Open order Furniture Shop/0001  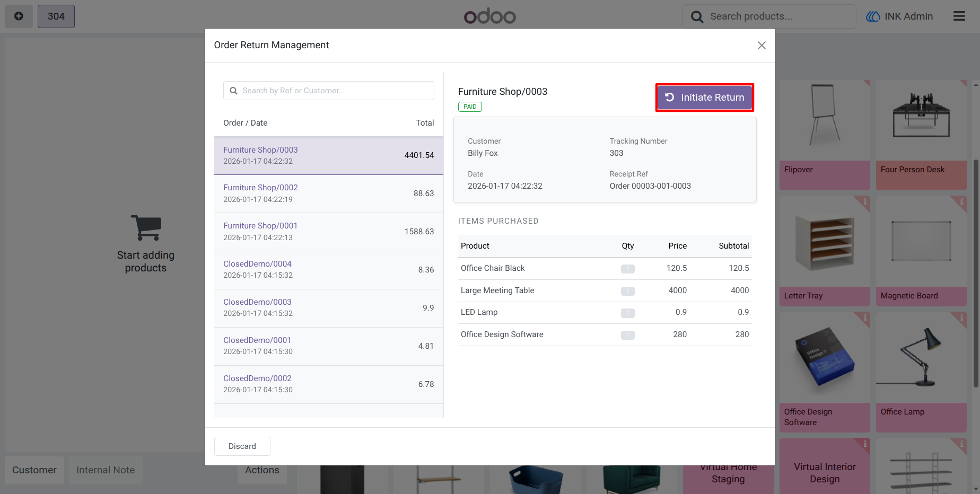tap(329, 232)
